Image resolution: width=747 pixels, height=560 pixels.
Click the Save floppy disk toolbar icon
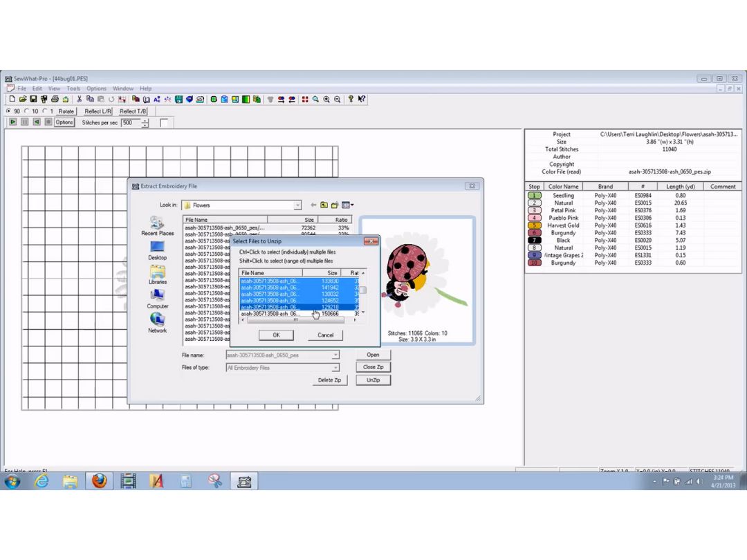click(x=33, y=99)
